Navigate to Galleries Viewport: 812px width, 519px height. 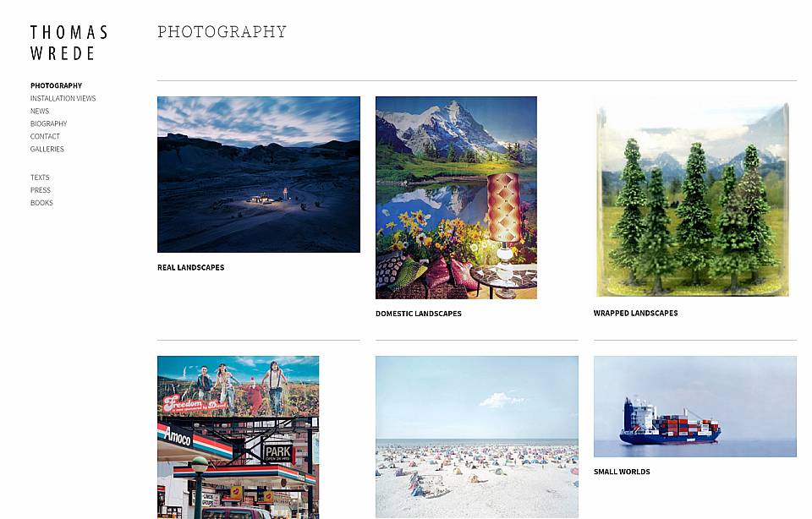coord(47,149)
